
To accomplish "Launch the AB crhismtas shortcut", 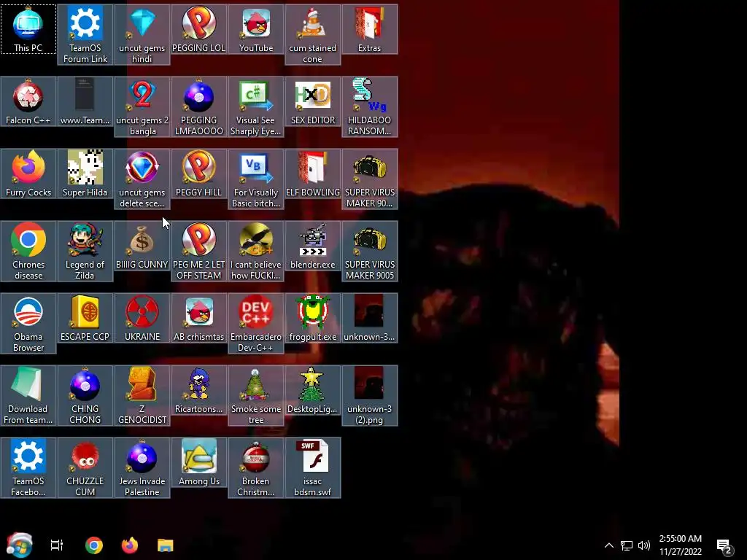I will pos(198,318).
